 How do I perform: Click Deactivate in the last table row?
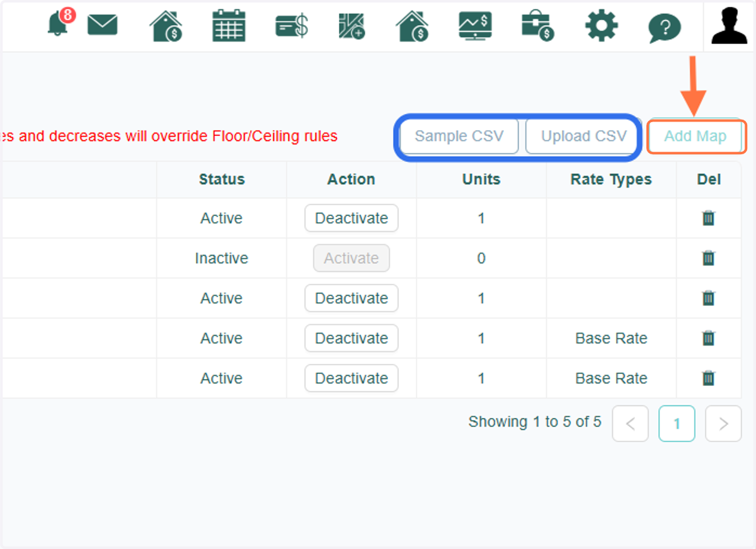click(352, 378)
